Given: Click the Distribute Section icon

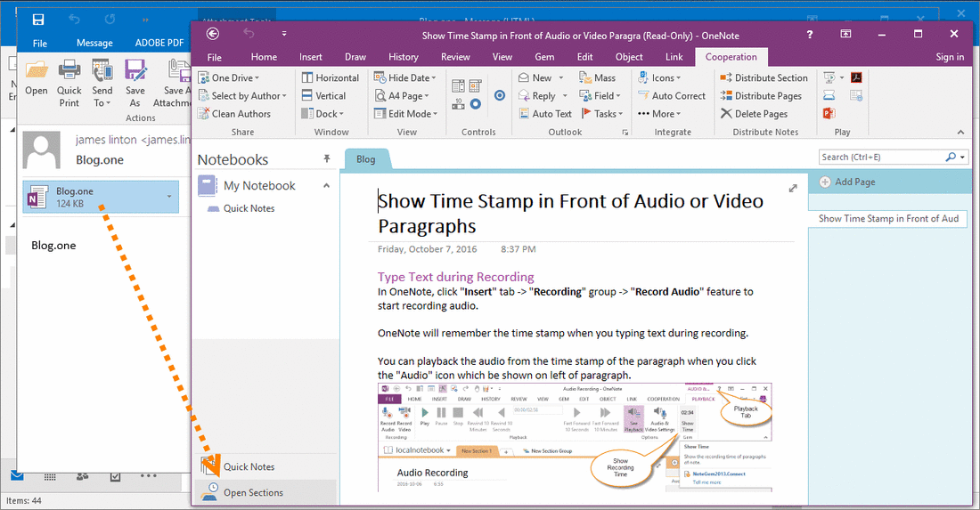Looking at the screenshot, I should click(x=725, y=78).
